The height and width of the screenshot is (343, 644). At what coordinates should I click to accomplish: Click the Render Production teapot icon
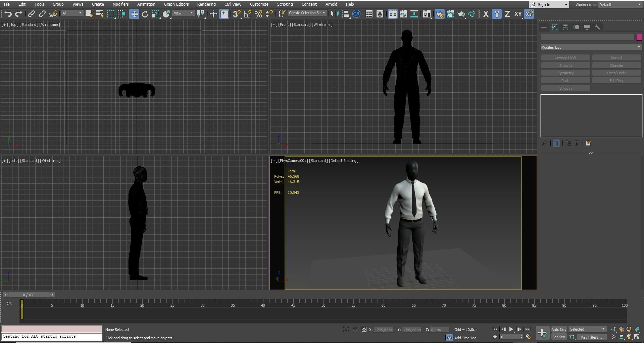point(461,14)
